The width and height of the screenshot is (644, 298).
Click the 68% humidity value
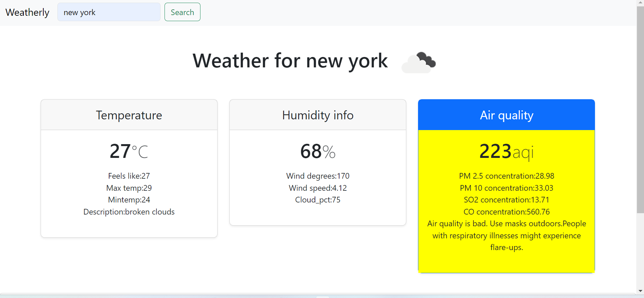317,151
